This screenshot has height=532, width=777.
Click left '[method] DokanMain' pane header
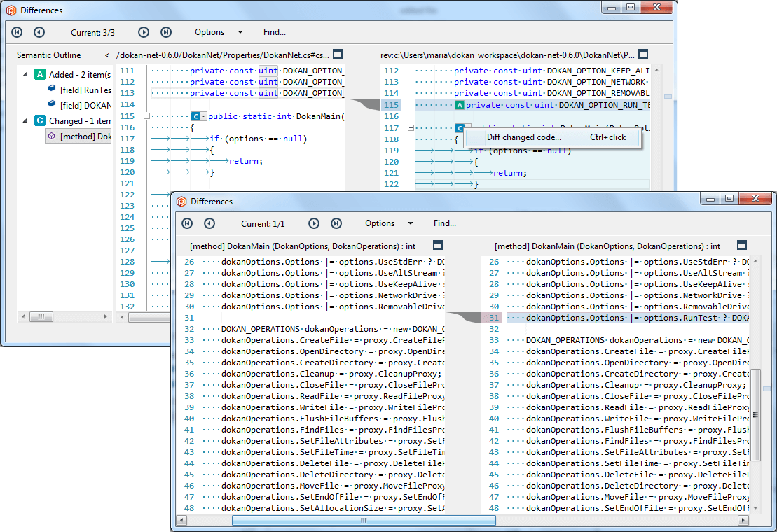(303, 246)
